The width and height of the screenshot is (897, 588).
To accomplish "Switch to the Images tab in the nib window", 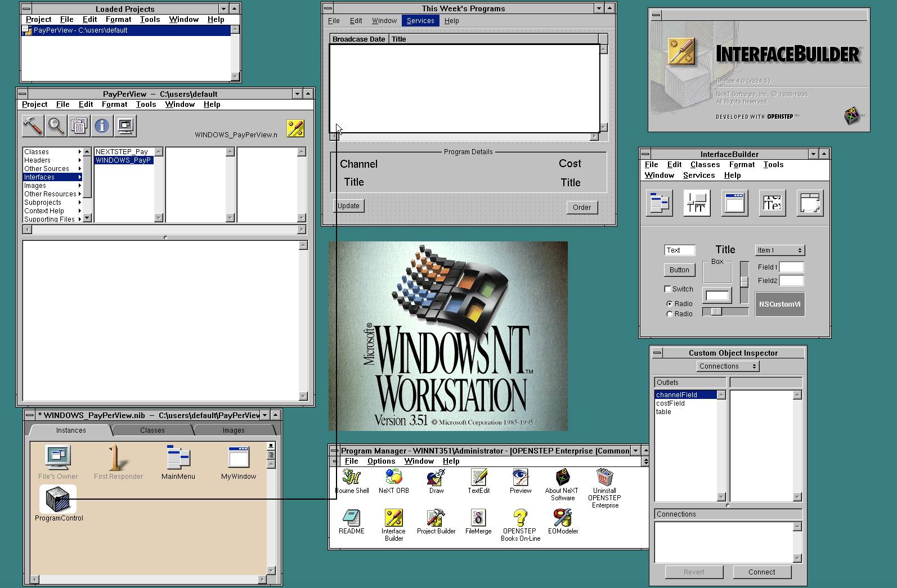I will (x=234, y=430).
